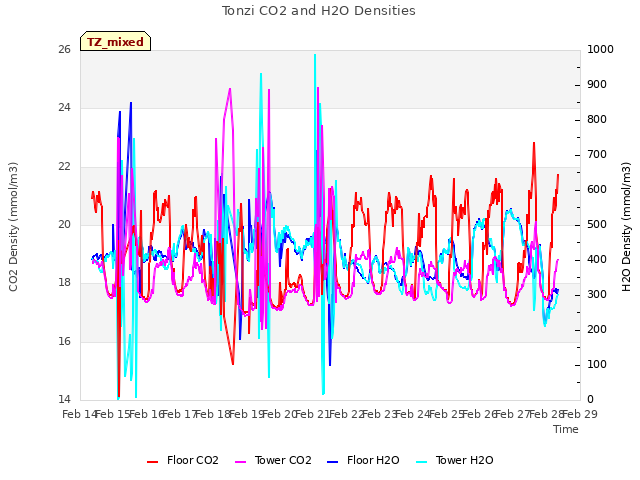Click the Feb 14 x-axis tick label
Viewport: 640px width, 480px height.
click(x=80, y=414)
